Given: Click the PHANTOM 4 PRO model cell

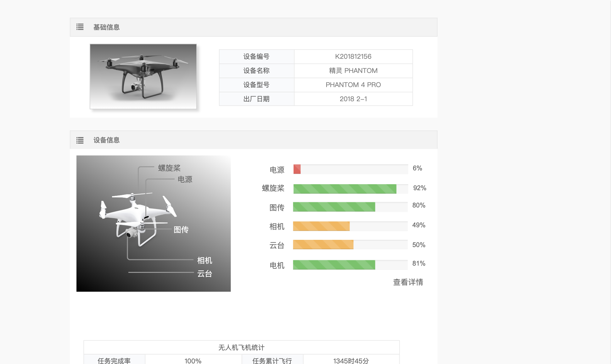Looking at the screenshot, I should click(x=353, y=85).
